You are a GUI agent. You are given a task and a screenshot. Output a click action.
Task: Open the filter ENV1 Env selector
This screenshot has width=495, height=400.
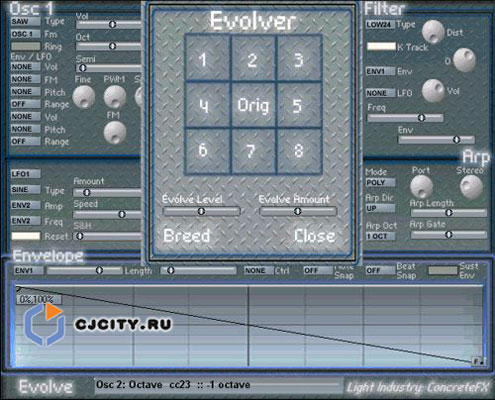380,71
